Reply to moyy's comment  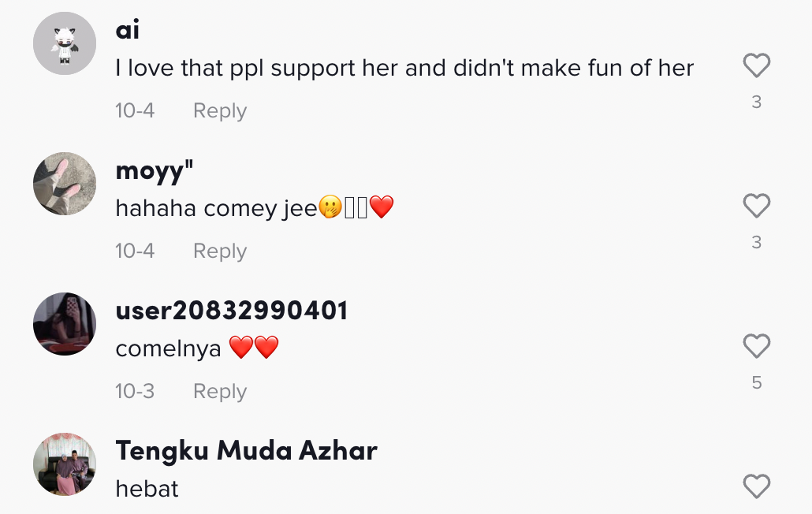220,251
